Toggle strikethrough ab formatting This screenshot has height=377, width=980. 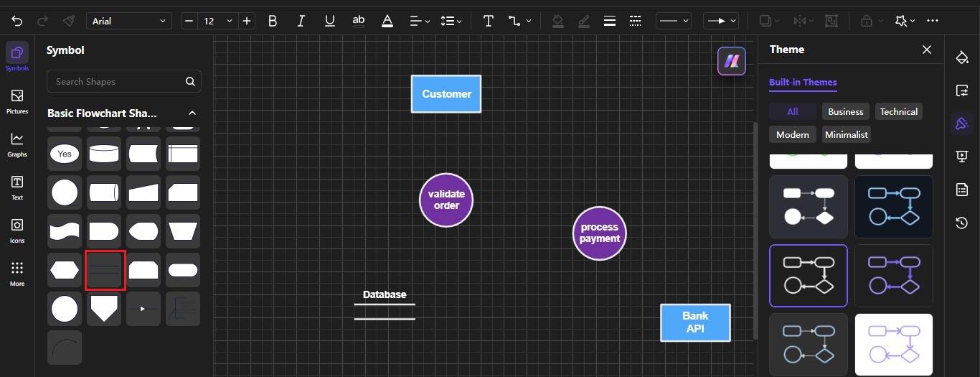tap(359, 20)
